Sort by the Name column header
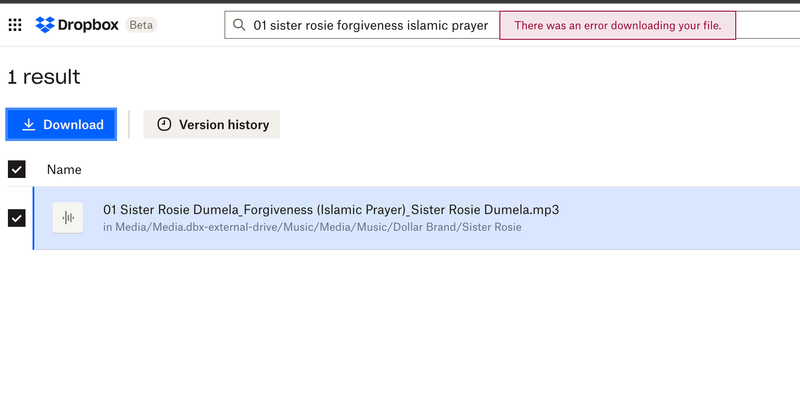The image size is (800, 414). click(x=64, y=170)
